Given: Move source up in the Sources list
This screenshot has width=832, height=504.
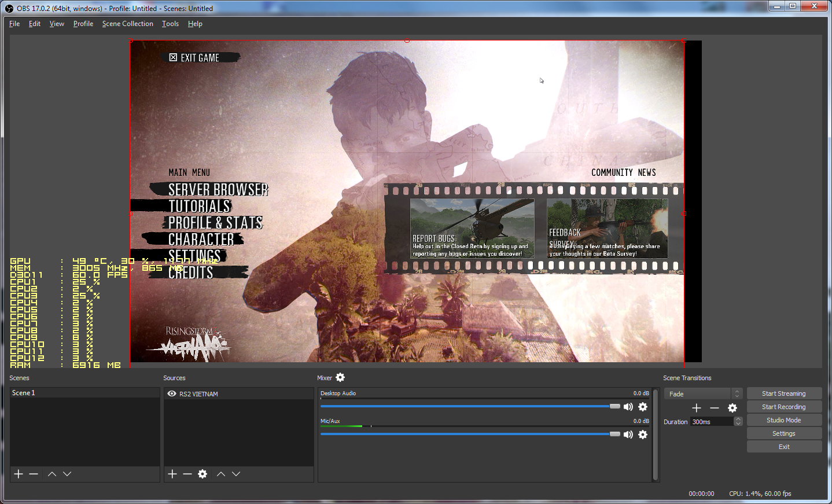Looking at the screenshot, I should (x=221, y=474).
